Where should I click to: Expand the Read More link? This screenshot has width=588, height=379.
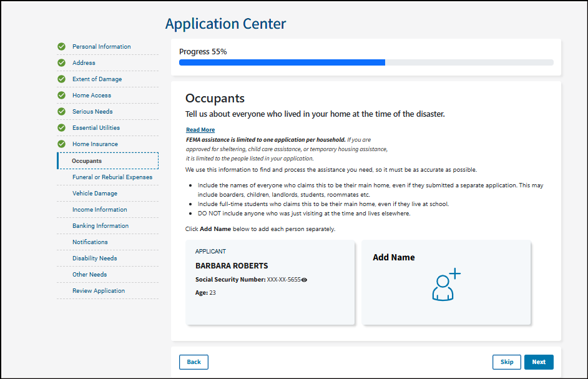200,130
